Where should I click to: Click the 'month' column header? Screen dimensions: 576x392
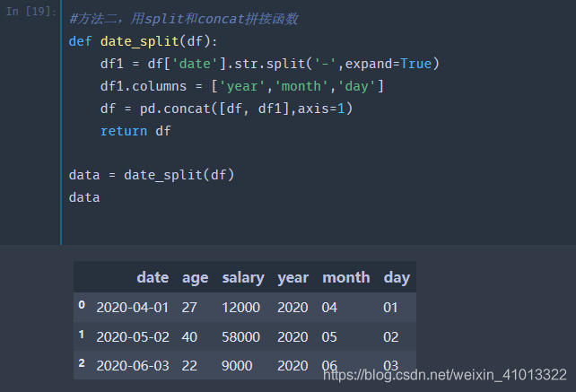pyautogui.click(x=346, y=277)
